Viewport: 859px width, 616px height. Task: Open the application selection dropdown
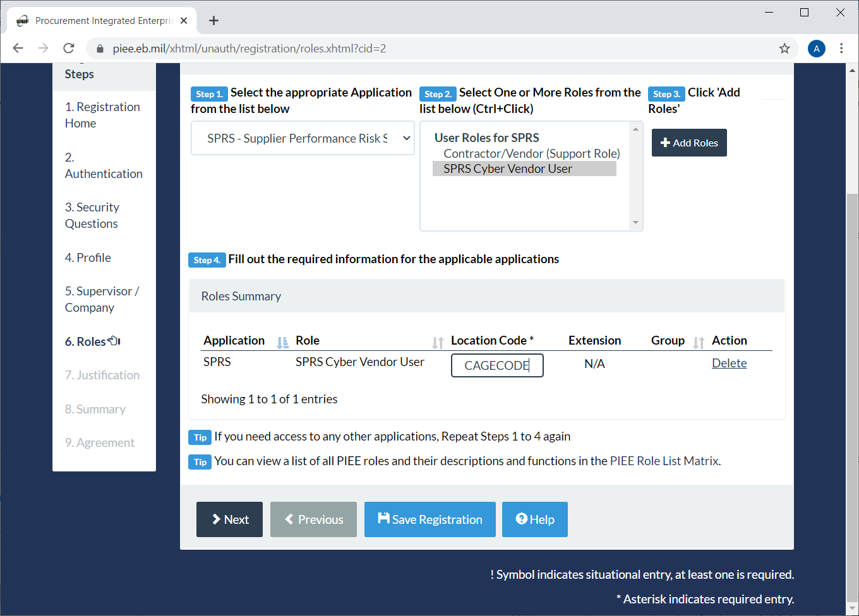click(303, 138)
